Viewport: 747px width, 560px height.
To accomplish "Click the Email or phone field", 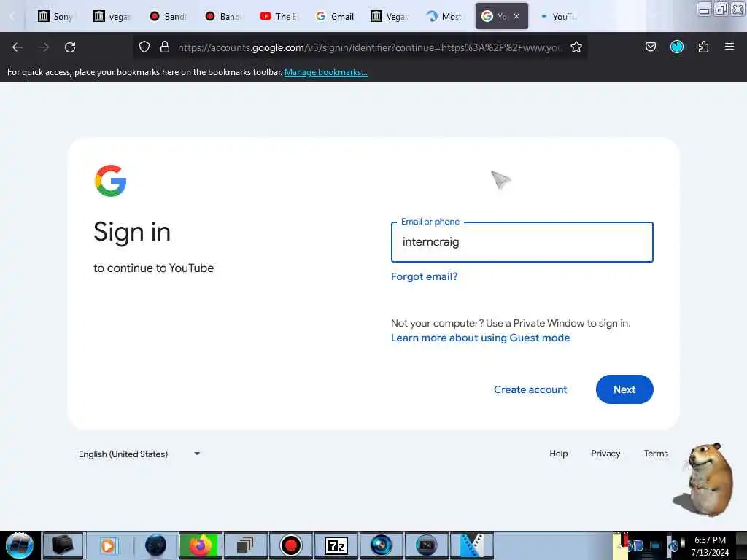I will click(x=522, y=242).
